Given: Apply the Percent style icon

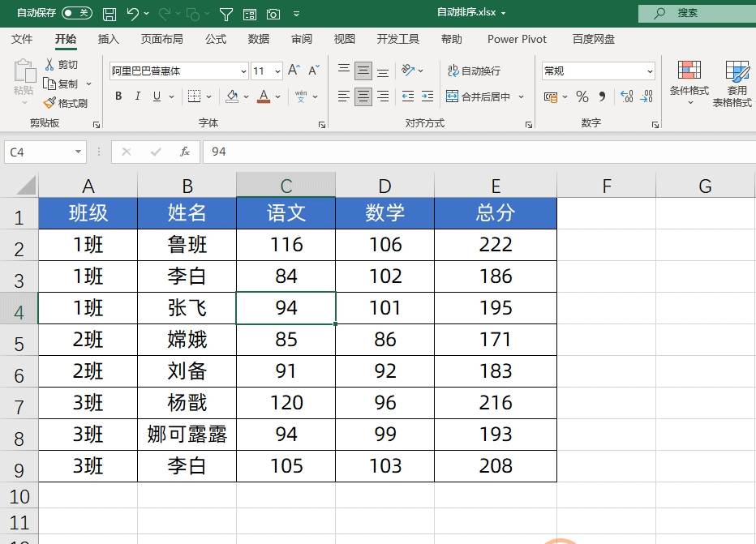Looking at the screenshot, I should 581,96.
